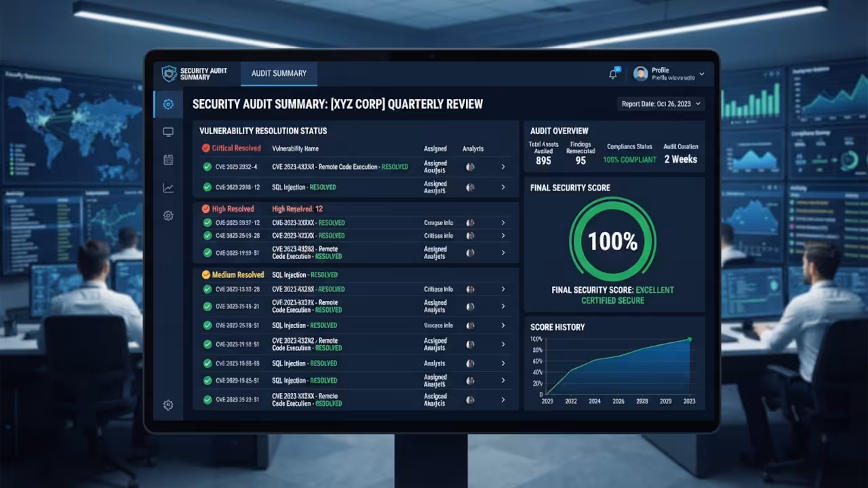Click the green check on the first Critical row

(207, 167)
